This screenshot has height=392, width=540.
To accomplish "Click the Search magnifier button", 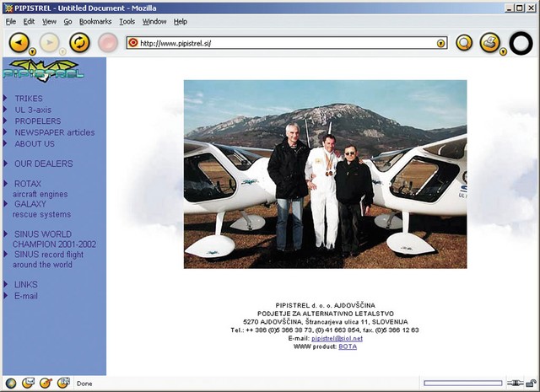I will 464,43.
